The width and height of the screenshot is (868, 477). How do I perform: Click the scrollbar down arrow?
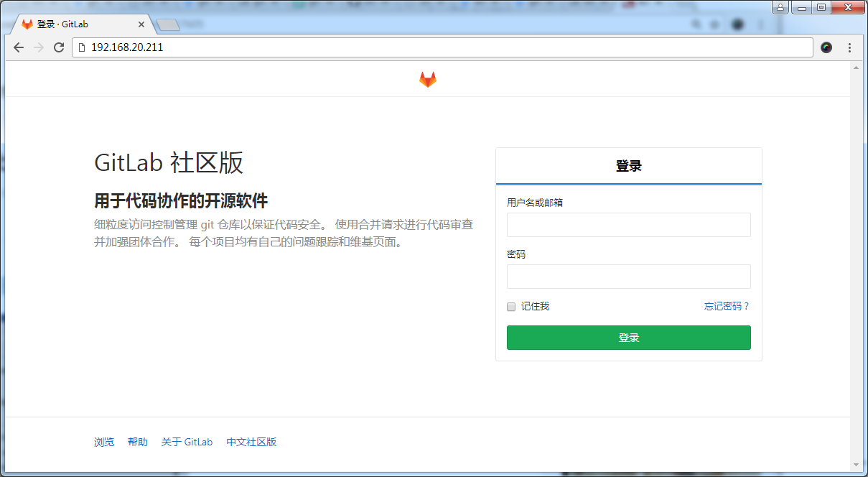856,464
